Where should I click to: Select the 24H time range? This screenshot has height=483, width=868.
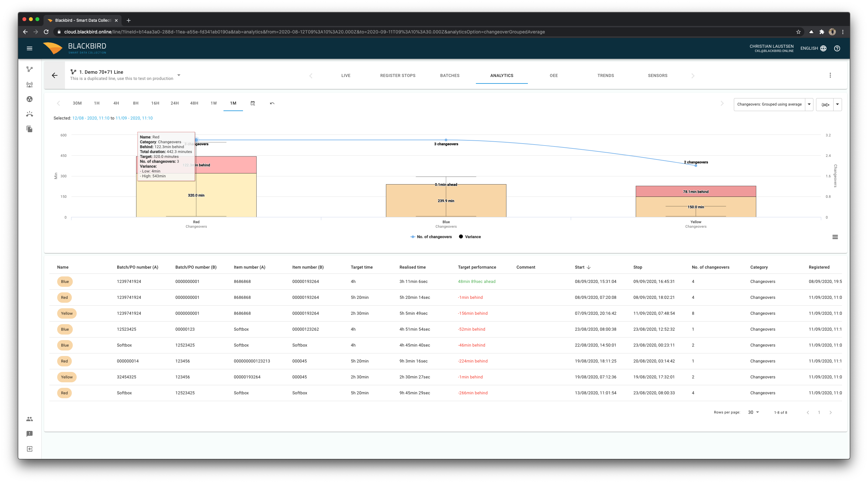[x=174, y=103]
